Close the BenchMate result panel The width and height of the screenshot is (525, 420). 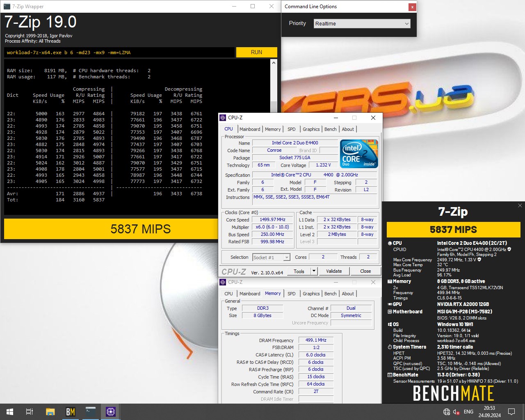[520, 205]
